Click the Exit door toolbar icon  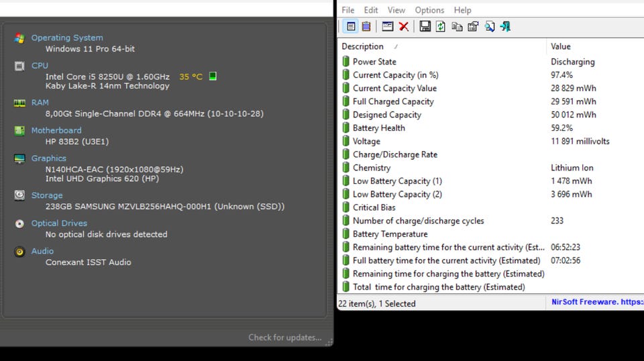click(505, 27)
